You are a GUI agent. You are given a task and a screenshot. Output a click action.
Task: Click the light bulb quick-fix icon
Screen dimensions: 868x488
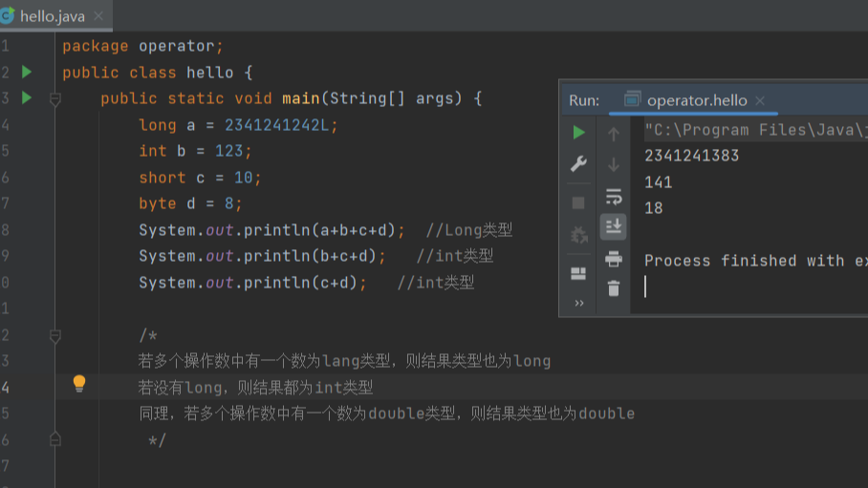[79, 384]
